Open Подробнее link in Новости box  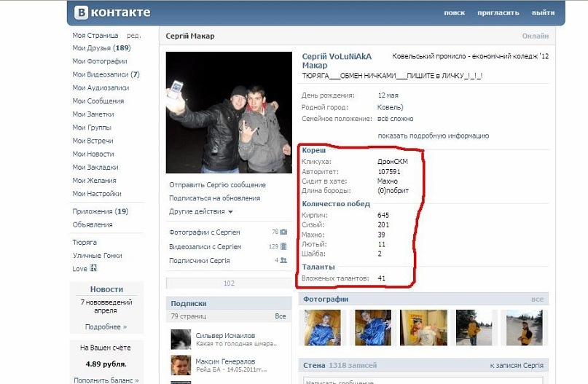tap(106, 327)
